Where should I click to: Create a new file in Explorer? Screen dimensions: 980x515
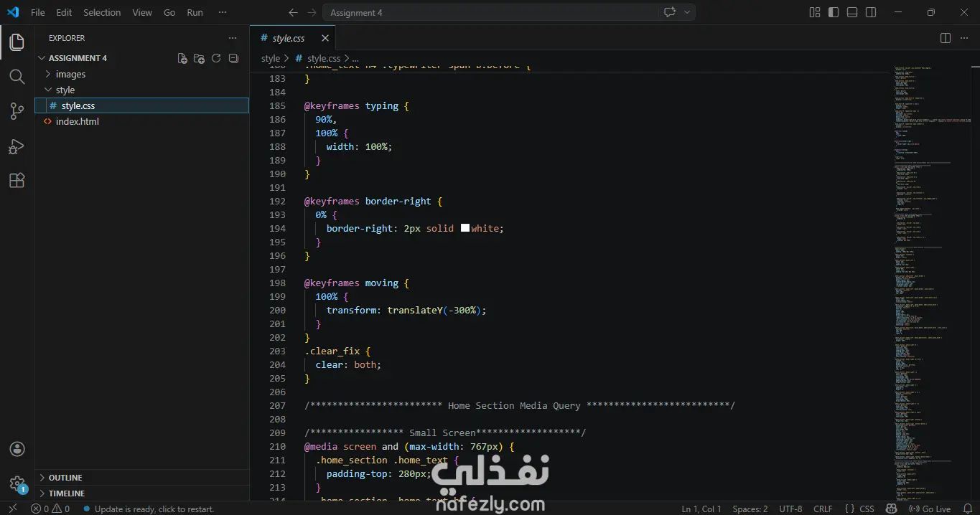(x=182, y=58)
